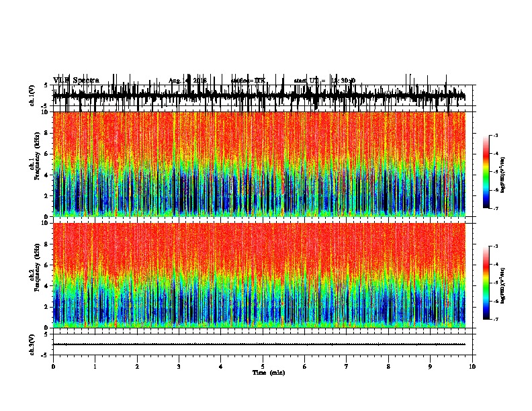Click time axis tick label '4'
This screenshot has height=411, width=532.
pyautogui.click(x=221, y=367)
